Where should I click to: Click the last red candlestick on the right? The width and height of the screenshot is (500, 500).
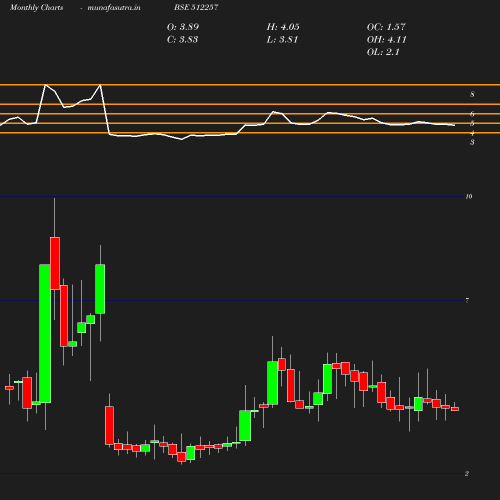click(x=455, y=409)
